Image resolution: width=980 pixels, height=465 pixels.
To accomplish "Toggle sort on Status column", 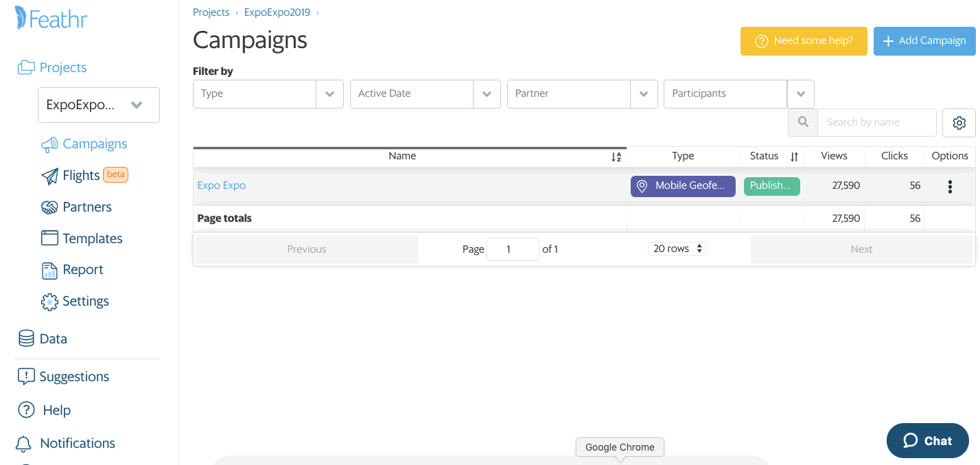I will coord(794,157).
